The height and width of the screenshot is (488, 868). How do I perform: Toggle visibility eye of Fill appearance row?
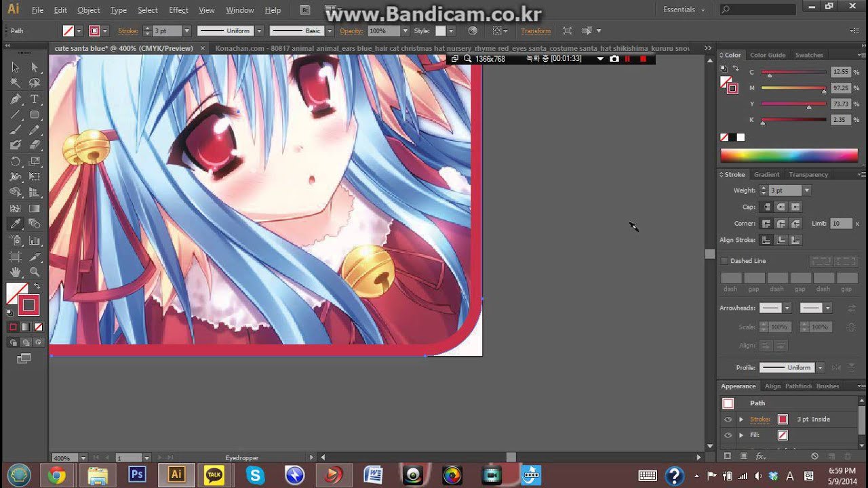coord(728,435)
